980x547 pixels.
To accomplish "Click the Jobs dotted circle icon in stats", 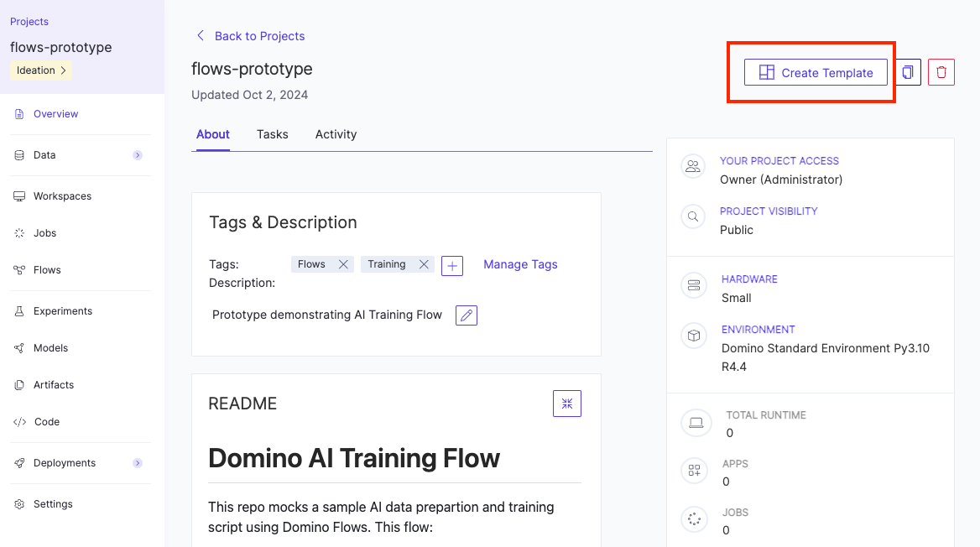I will 695,519.
